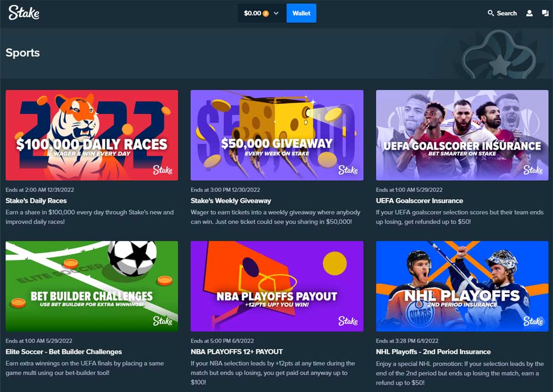Open the Bet Builder Challenges banner
553x392 pixels.
(x=92, y=286)
